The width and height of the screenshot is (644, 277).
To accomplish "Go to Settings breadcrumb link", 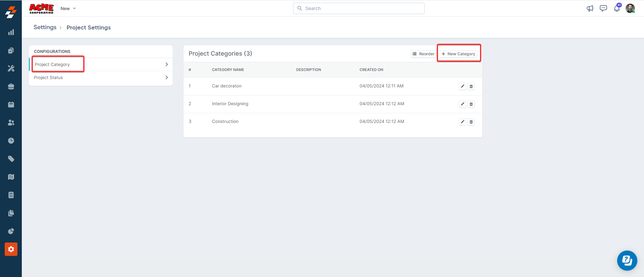I will pyautogui.click(x=45, y=27).
